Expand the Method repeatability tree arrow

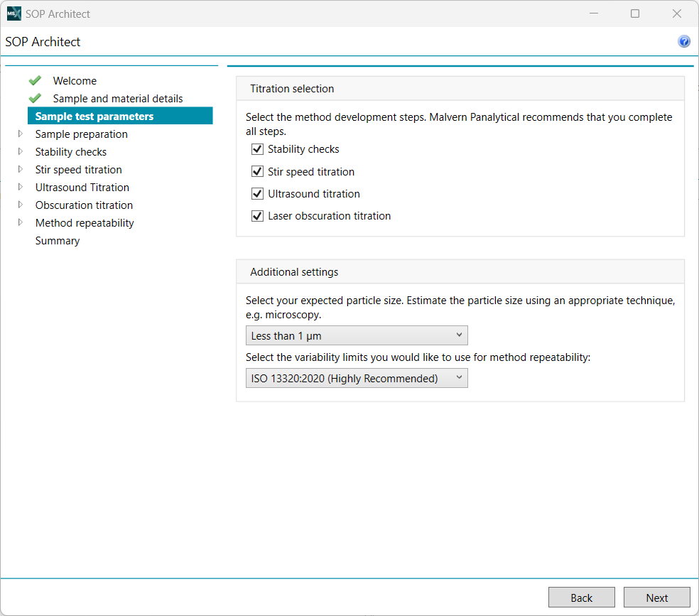coord(21,223)
